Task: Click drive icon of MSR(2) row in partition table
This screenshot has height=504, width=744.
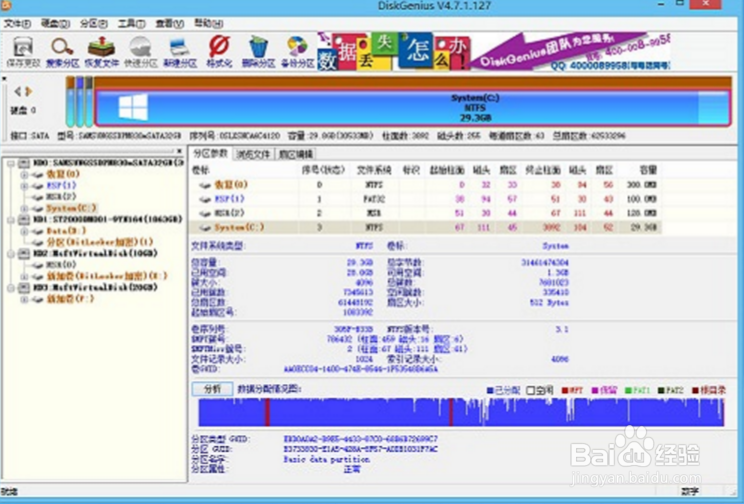Action: tap(205, 213)
